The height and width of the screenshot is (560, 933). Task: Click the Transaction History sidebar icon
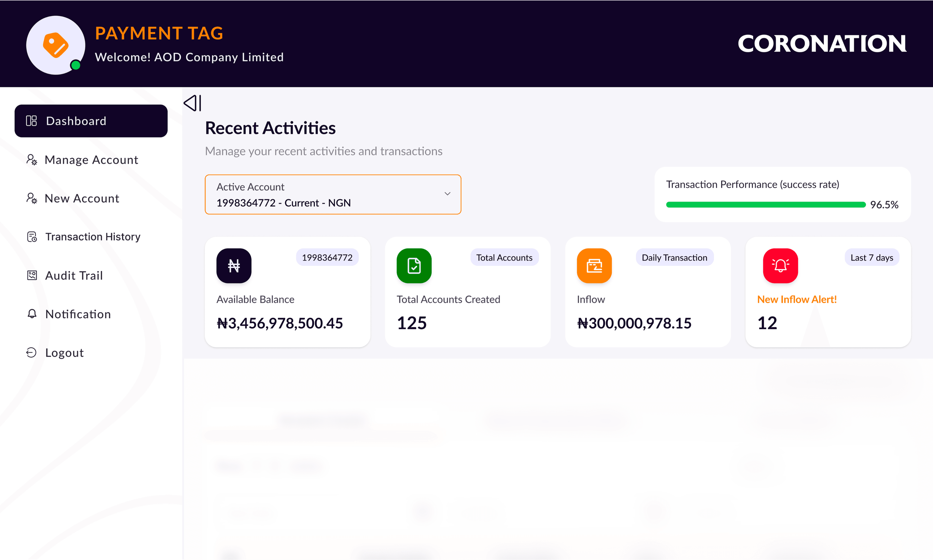point(32,237)
